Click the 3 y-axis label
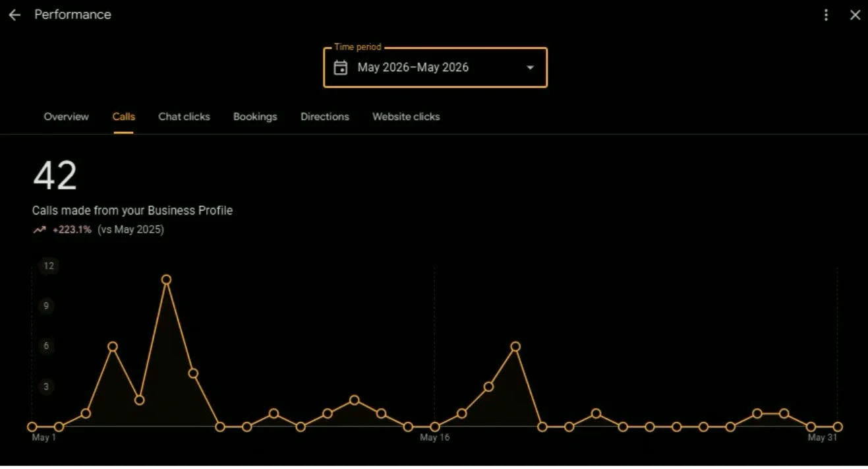This screenshot has height=469, width=868. pos(47,387)
